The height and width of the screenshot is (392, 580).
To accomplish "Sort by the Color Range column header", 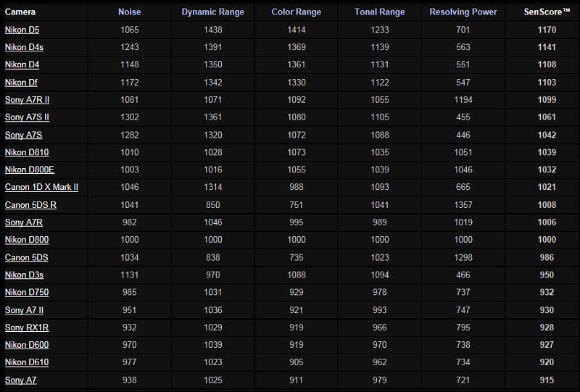I will (297, 12).
